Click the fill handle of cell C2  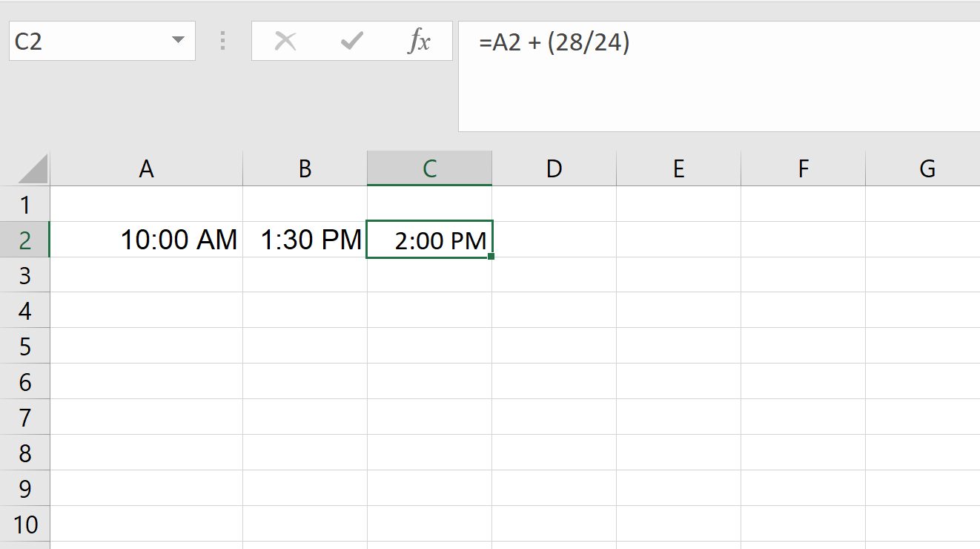pos(491,257)
